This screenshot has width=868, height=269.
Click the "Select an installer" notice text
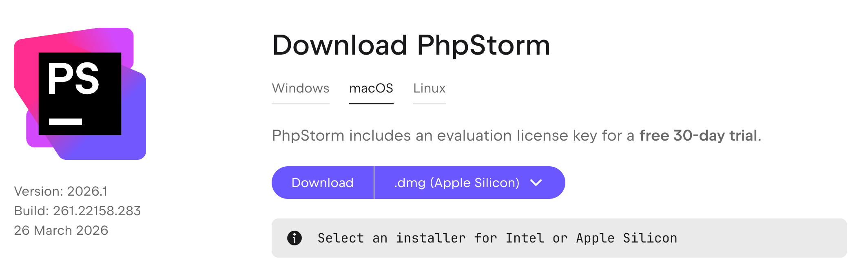(497, 238)
